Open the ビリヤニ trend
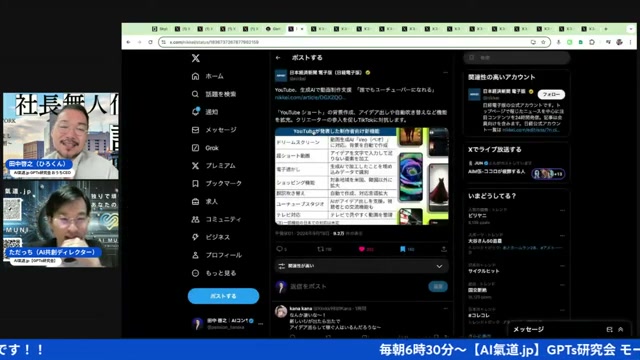640x360 pixels. 477,216
